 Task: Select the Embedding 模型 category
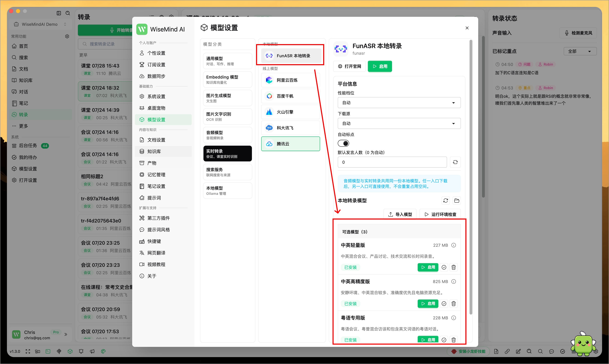click(227, 79)
